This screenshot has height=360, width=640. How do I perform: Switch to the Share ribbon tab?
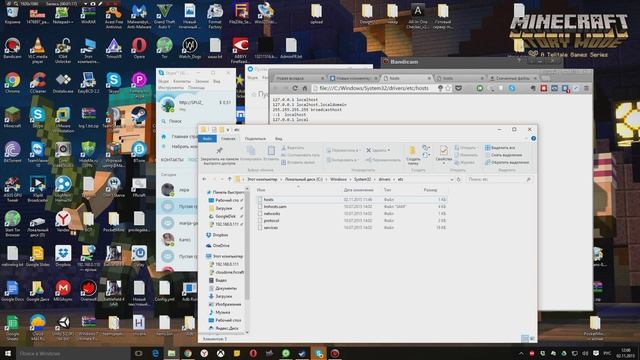(256, 139)
